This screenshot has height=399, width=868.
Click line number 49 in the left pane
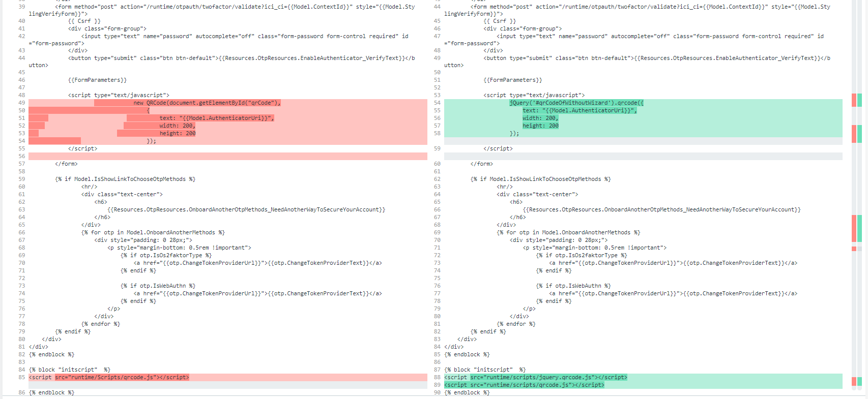(21, 103)
